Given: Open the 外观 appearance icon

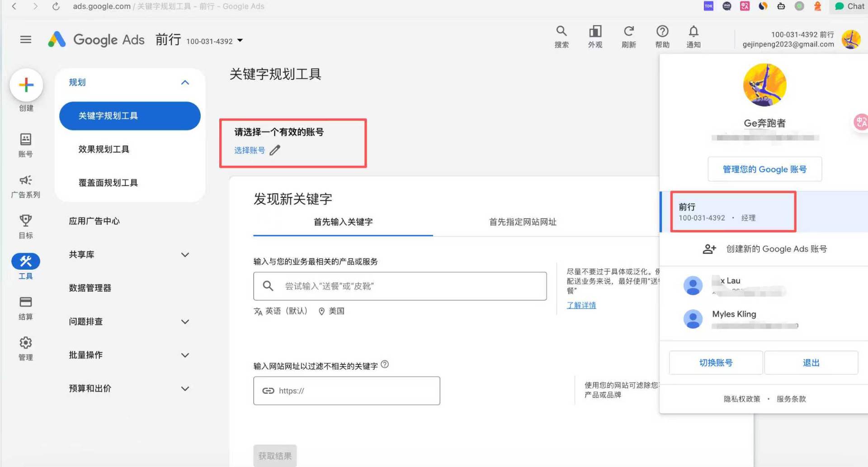Looking at the screenshot, I should [595, 31].
